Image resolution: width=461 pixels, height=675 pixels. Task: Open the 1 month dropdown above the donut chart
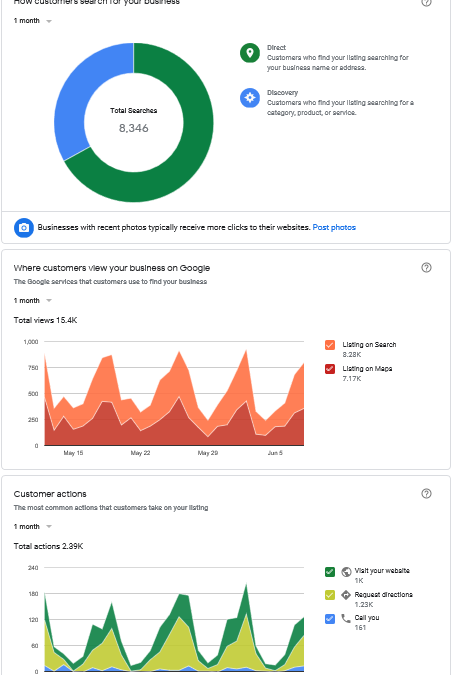pos(33,21)
